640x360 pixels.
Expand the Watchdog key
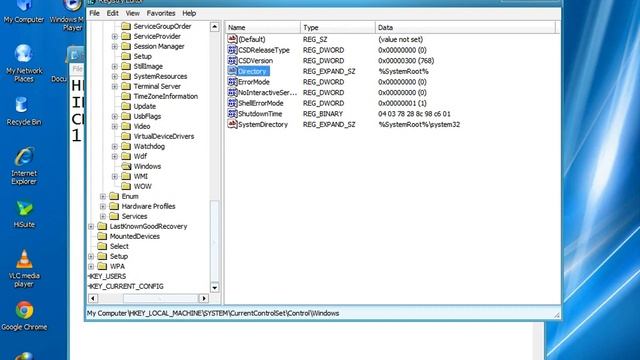click(115, 147)
